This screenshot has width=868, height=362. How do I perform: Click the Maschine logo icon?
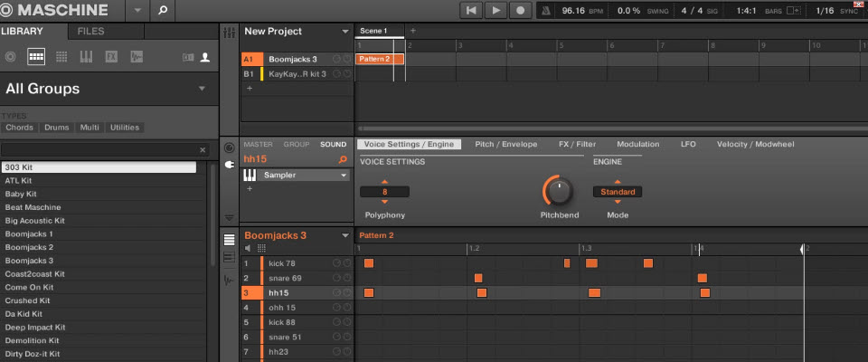pos(7,10)
